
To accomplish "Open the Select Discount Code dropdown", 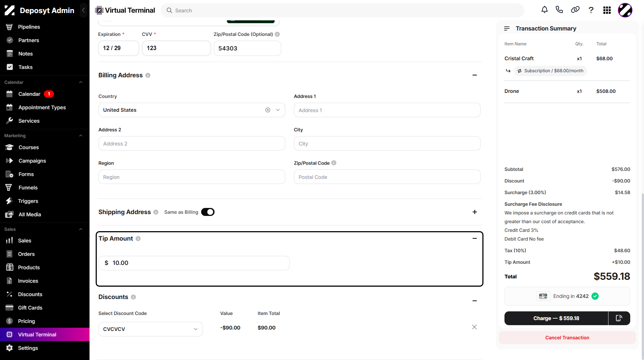I will pos(151,329).
